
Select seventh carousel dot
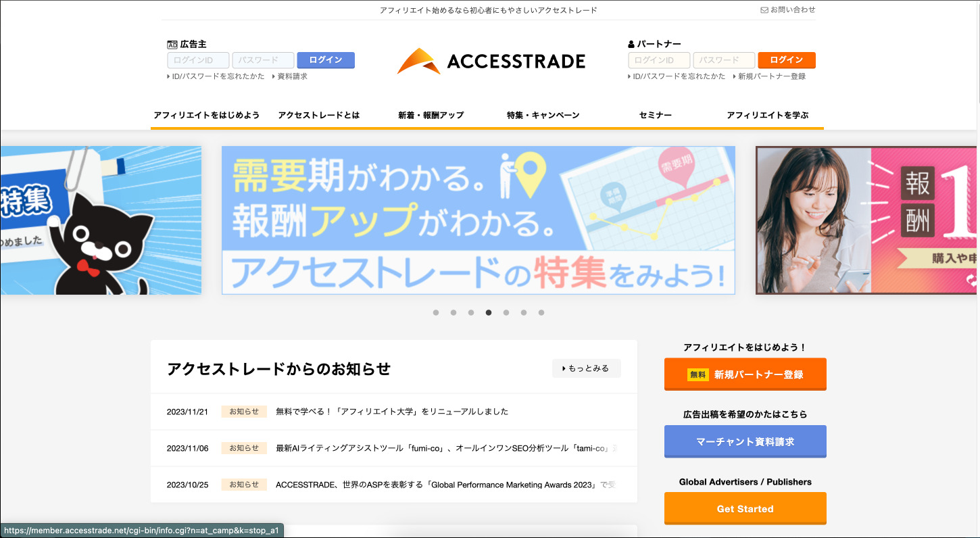[541, 312]
